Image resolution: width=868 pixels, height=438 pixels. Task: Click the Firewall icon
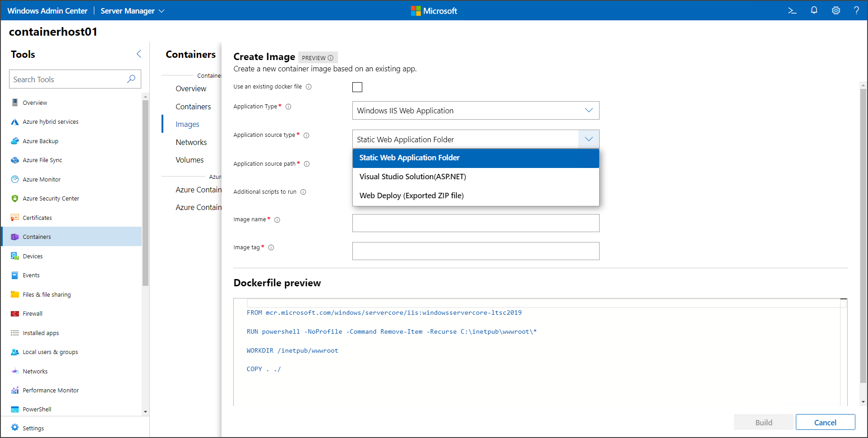pos(15,313)
